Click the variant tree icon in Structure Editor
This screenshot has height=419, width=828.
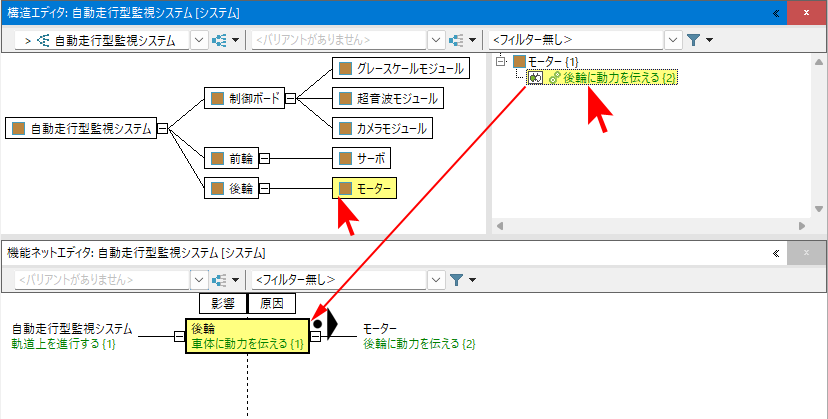458,41
